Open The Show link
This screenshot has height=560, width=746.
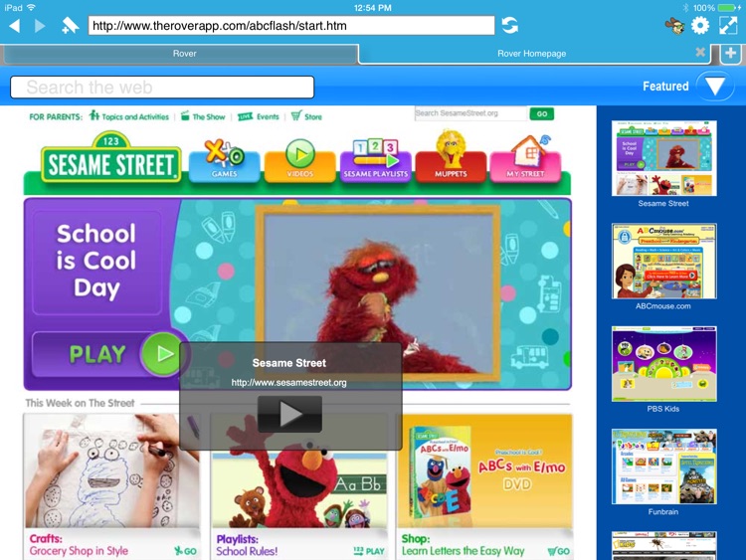pyautogui.click(x=203, y=116)
